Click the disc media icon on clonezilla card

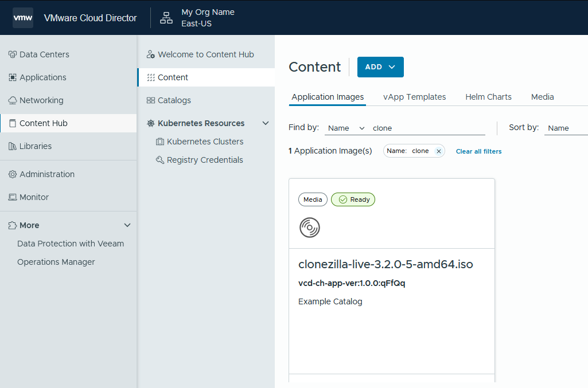click(x=310, y=228)
